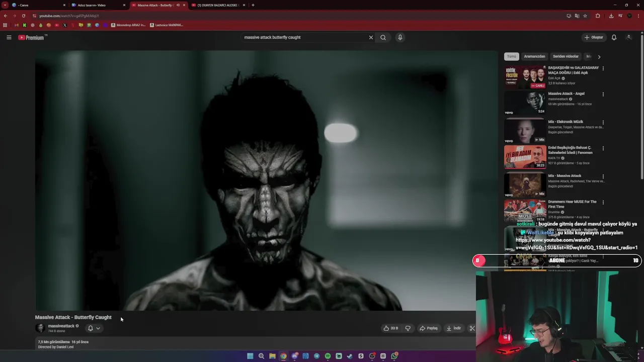Like the video (33 B thumbs up)
Image resolution: width=644 pixels, height=362 pixels.
coord(390,328)
